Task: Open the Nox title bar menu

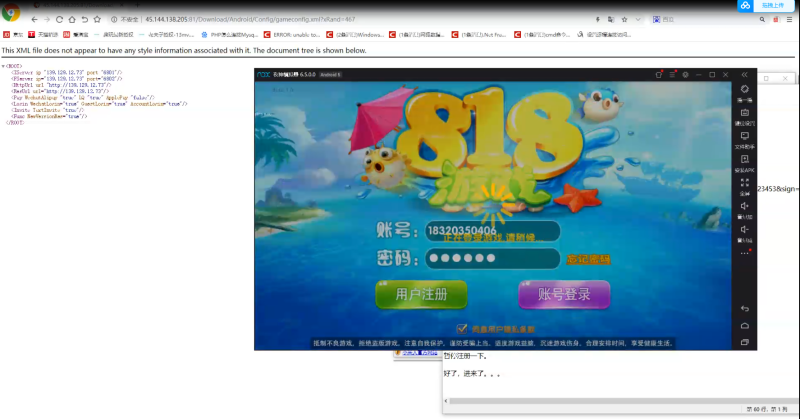Action: tap(672, 75)
